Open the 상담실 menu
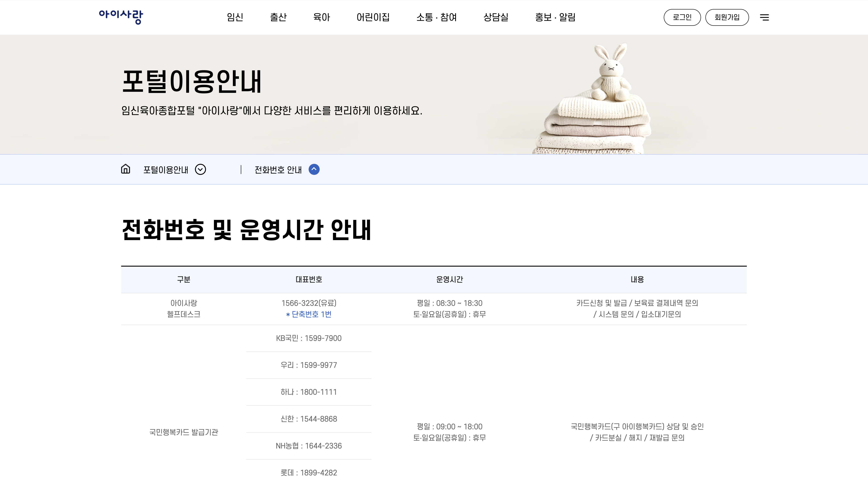 (496, 17)
